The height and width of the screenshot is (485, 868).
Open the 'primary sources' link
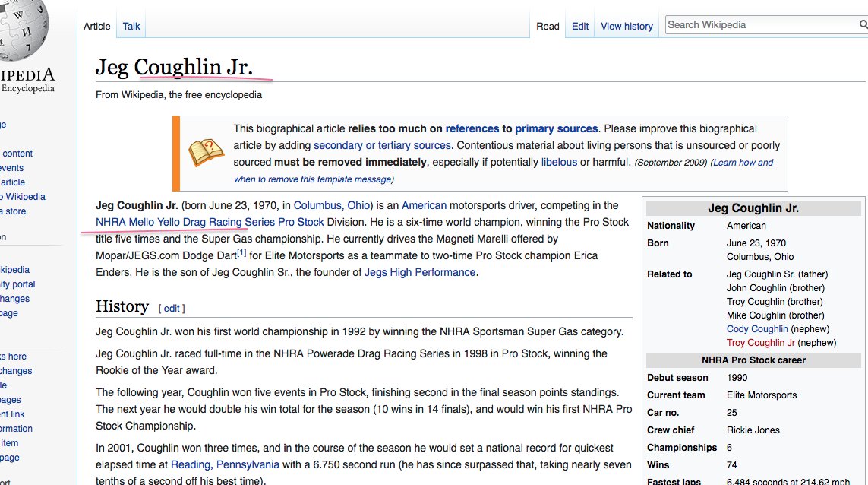pos(557,128)
